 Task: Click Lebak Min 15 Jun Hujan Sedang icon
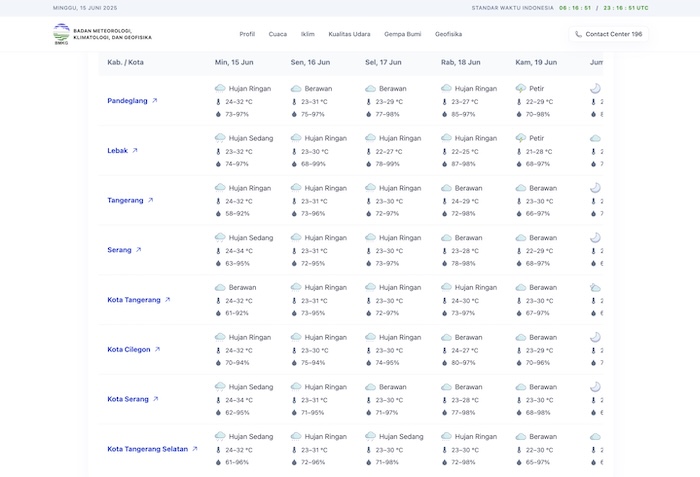220,138
